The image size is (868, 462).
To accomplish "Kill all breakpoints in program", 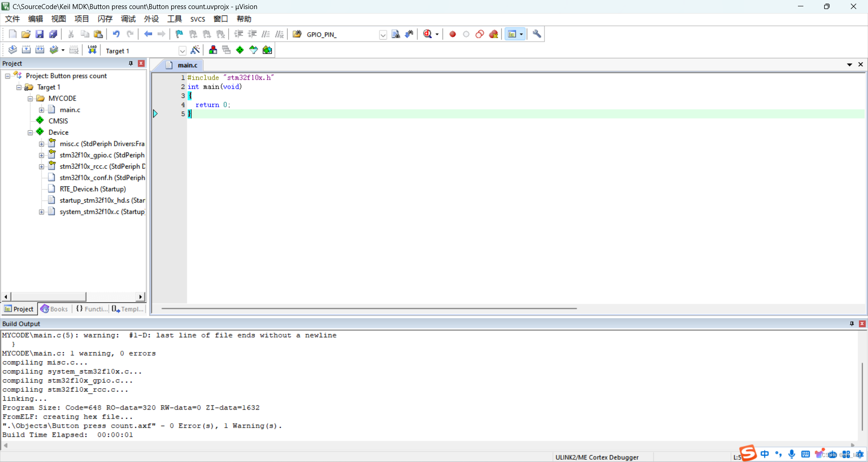I will (493, 34).
